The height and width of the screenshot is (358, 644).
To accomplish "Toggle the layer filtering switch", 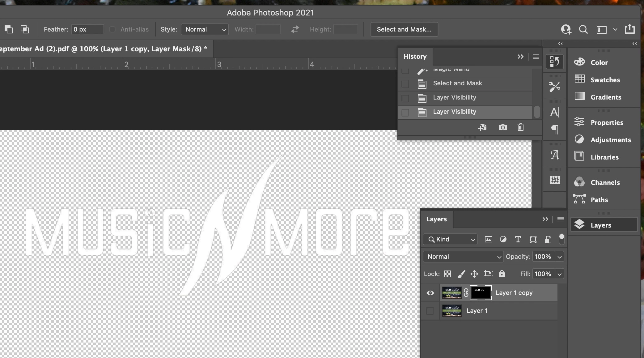I will (562, 239).
